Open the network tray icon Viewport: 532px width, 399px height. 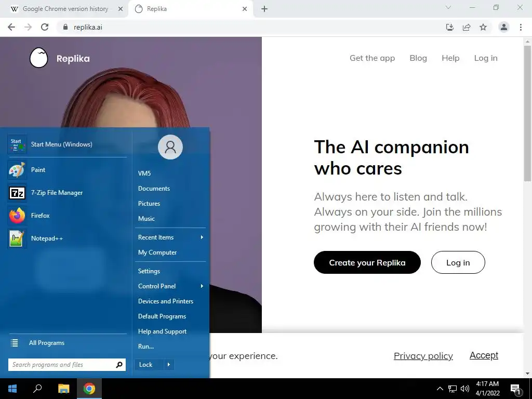coord(453,389)
